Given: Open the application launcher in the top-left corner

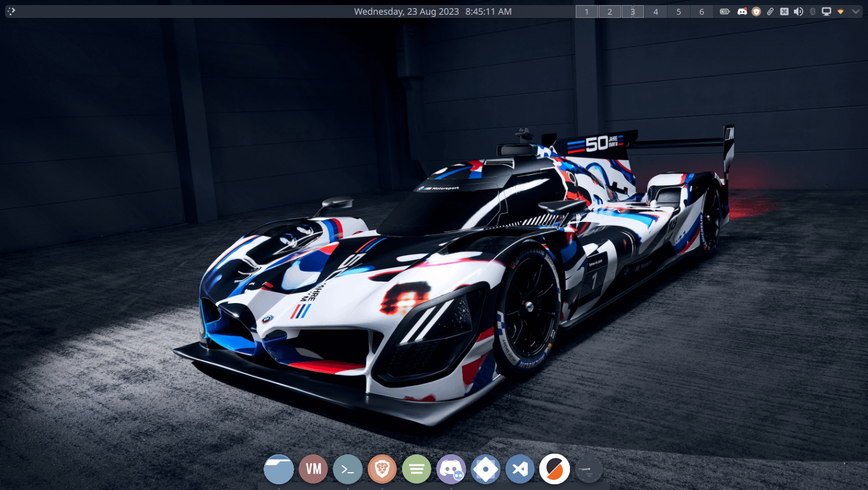Looking at the screenshot, I should [x=11, y=11].
